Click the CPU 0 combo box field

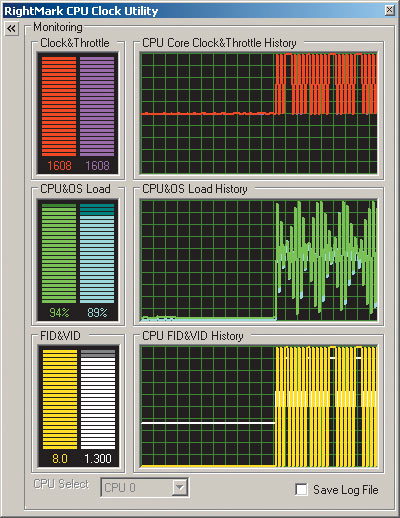pyautogui.click(x=144, y=487)
